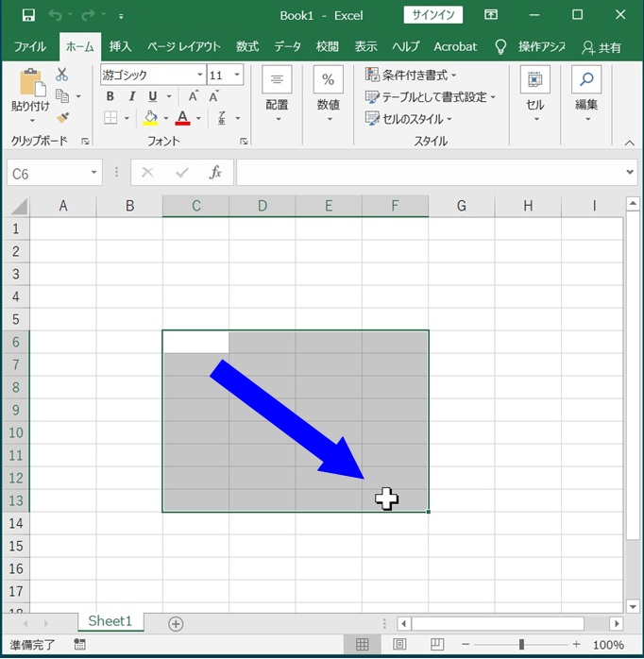Click the Sheet1 tab
644x659 pixels.
110,621
